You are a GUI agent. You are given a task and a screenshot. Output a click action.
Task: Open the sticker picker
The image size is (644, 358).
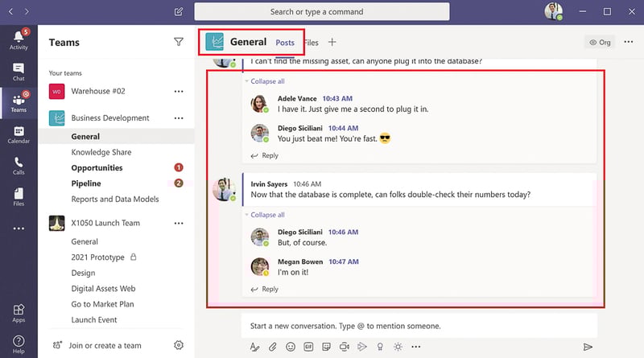(327, 347)
